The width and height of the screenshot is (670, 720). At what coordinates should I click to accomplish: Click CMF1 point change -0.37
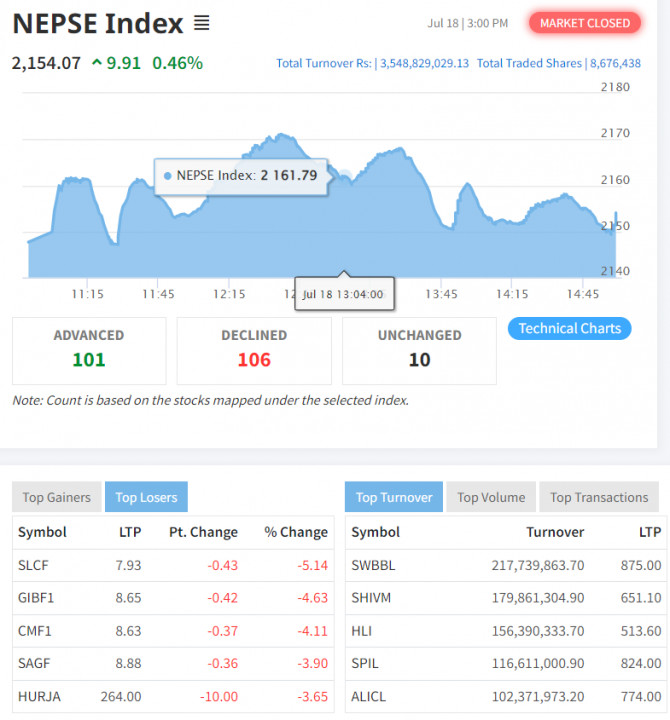(222, 630)
